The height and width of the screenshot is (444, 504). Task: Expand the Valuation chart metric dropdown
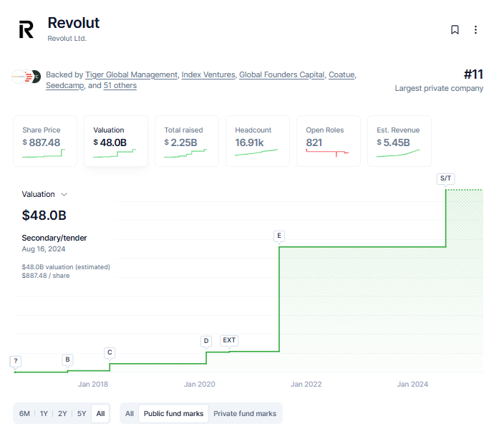click(64, 195)
